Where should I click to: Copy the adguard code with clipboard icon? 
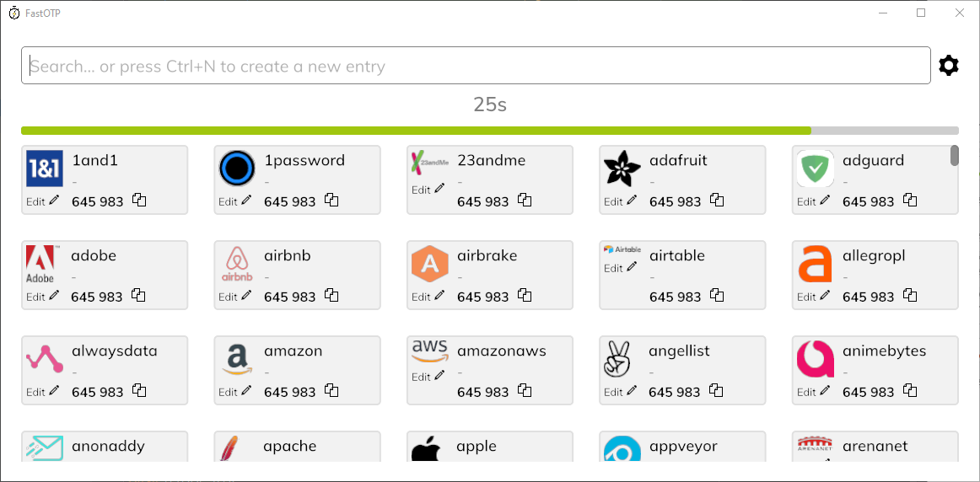(910, 201)
